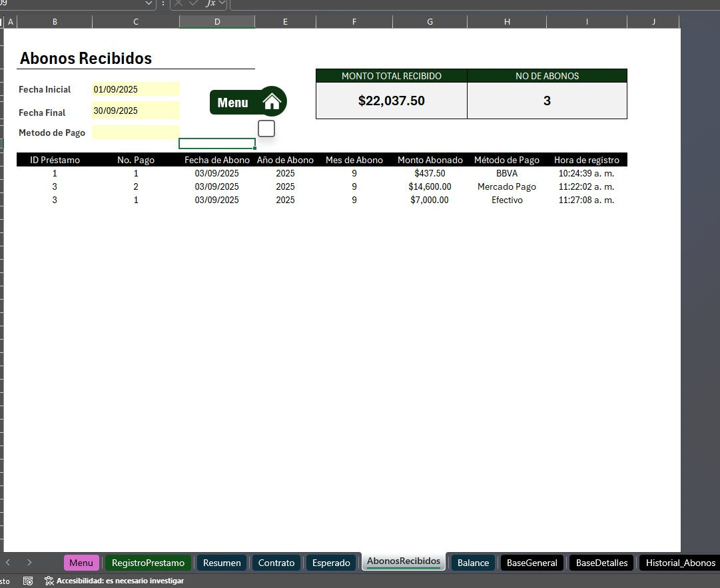
Task: Open the Name Box dropdown
Action: pos(148,4)
